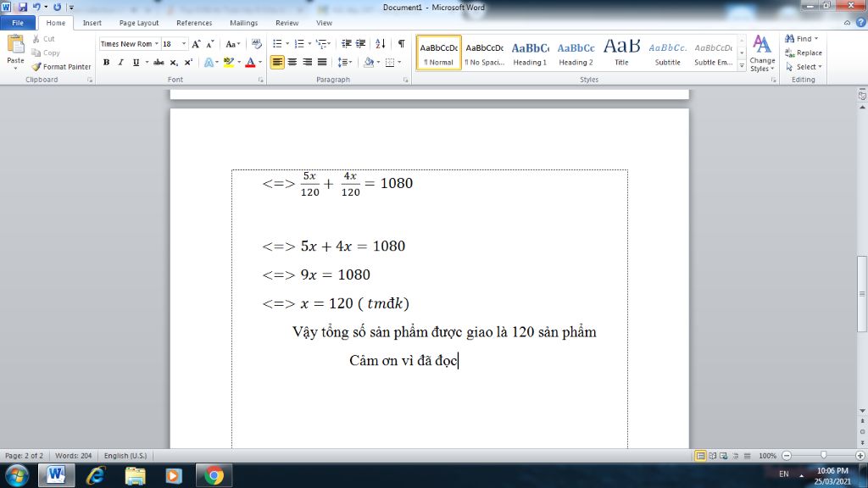The image size is (868, 488).
Task: Apply subscript formatting
Action: pyautogui.click(x=174, y=62)
